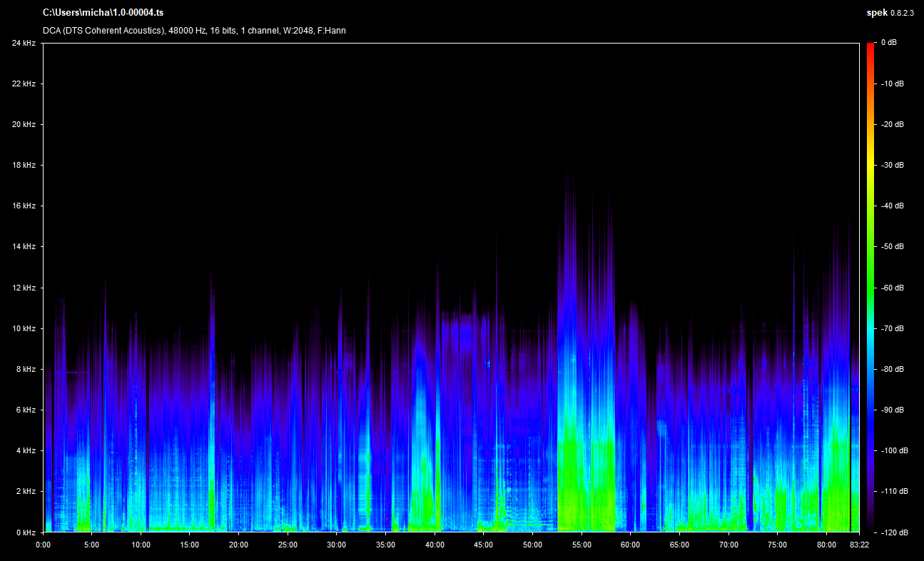Click the 20:00 time axis marker

pyautogui.click(x=238, y=545)
